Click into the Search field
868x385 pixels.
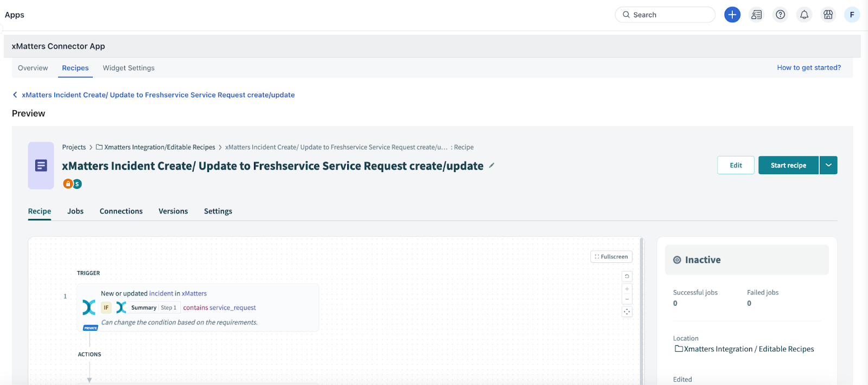point(665,15)
